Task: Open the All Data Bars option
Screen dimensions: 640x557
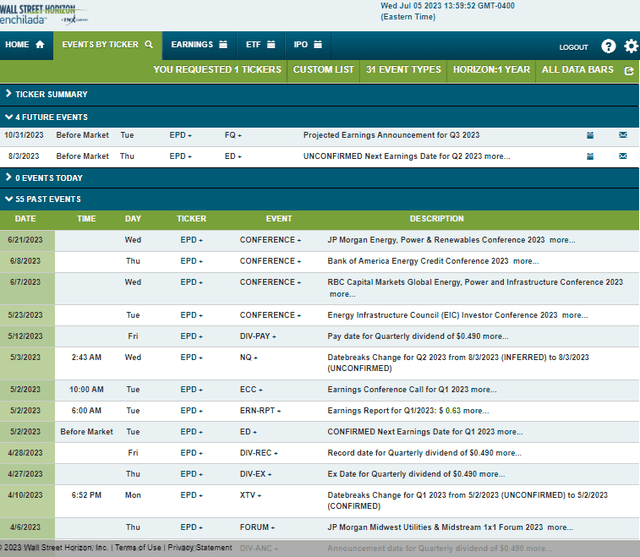Action: click(577, 70)
